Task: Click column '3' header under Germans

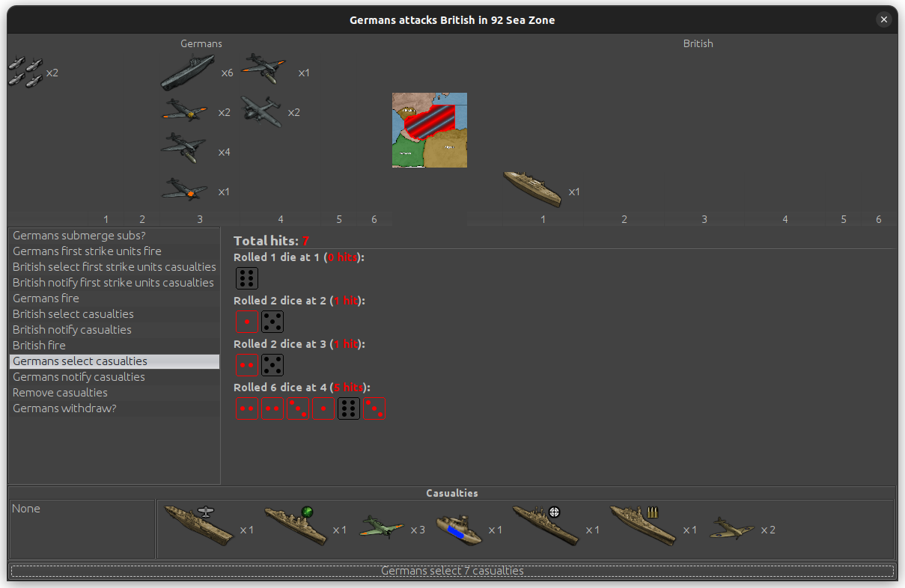Action: pyautogui.click(x=200, y=219)
